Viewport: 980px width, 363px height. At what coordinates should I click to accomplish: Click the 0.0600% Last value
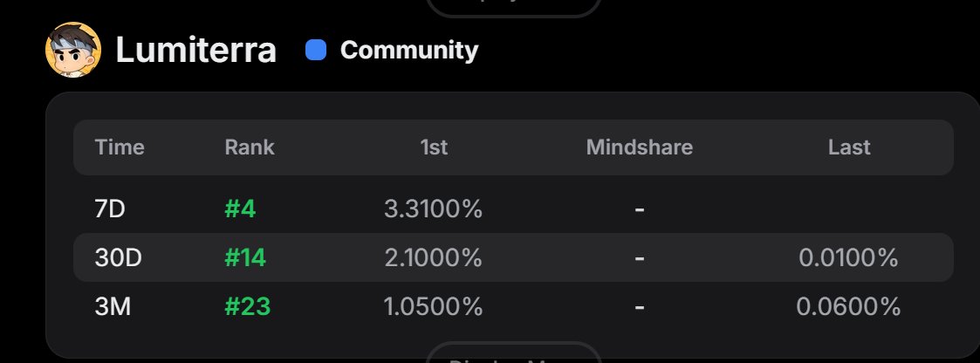pos(848,307)
